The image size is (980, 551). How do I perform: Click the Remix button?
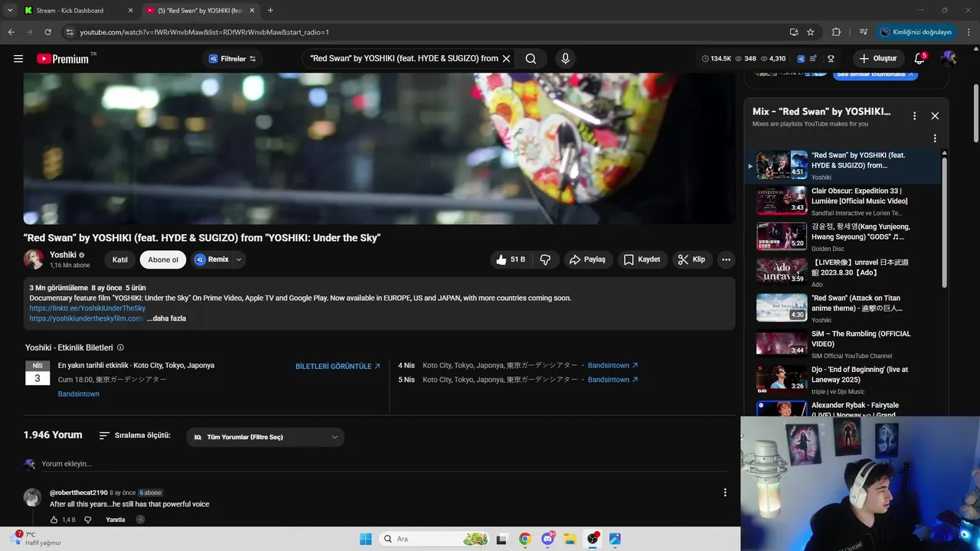coord(211,259)
